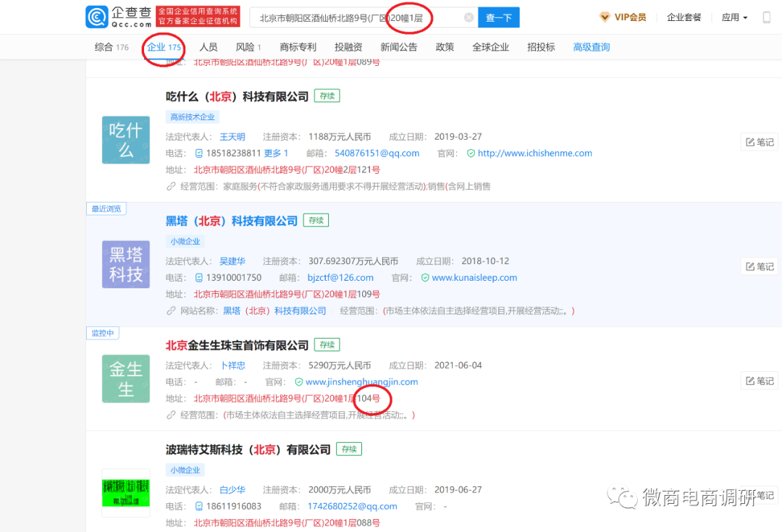Open the mobile app icon at top right

(766, 17)
